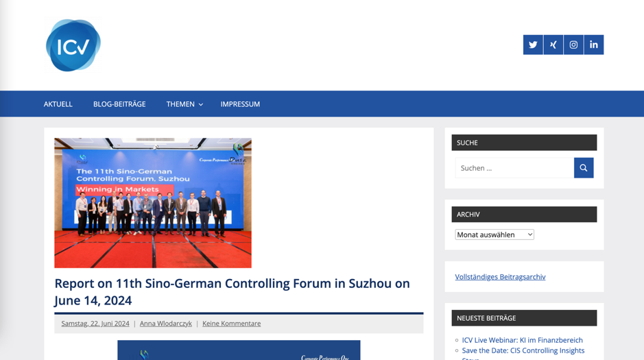
Task: Go to the Aktuell menu item
Action: coord(58,104)
